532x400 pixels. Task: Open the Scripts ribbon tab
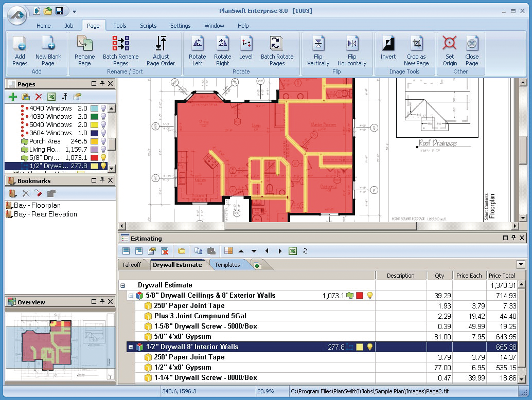[148, 26]
